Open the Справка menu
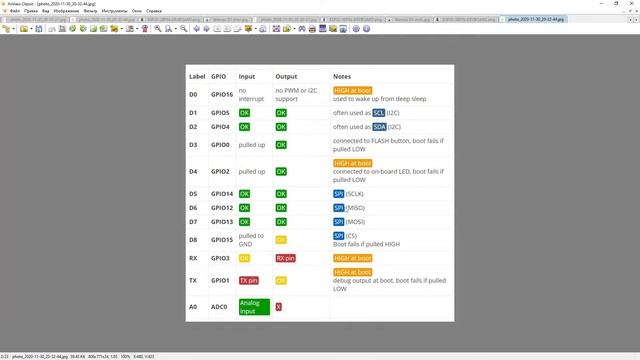The width and height of the screenshot is (640, 360). [x=154, y=11]
